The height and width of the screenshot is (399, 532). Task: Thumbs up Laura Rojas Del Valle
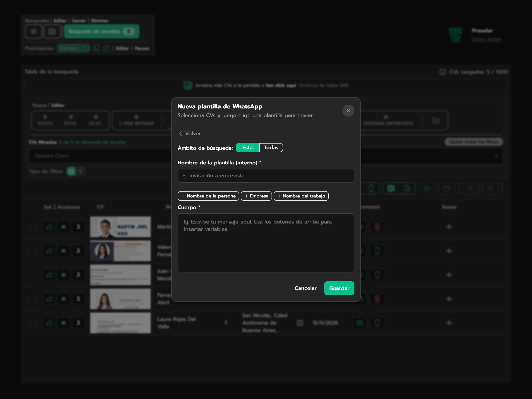point(50,323)
